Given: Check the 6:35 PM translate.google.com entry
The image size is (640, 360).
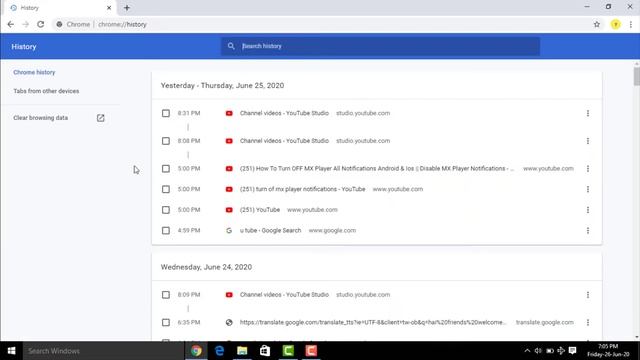Looking at the screenshot, I should tap(166, 322).
